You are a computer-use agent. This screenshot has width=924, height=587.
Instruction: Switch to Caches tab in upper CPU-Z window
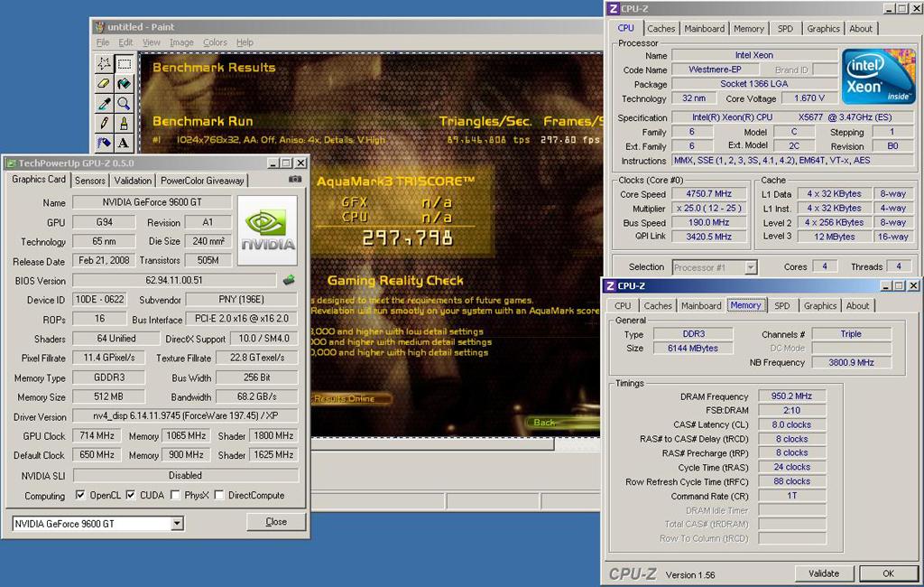661,28
